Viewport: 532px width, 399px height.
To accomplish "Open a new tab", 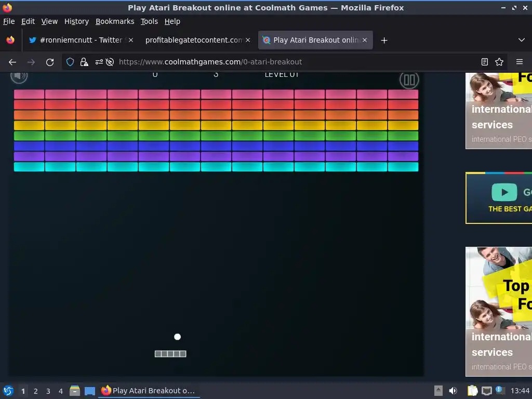I will (384, 41).
